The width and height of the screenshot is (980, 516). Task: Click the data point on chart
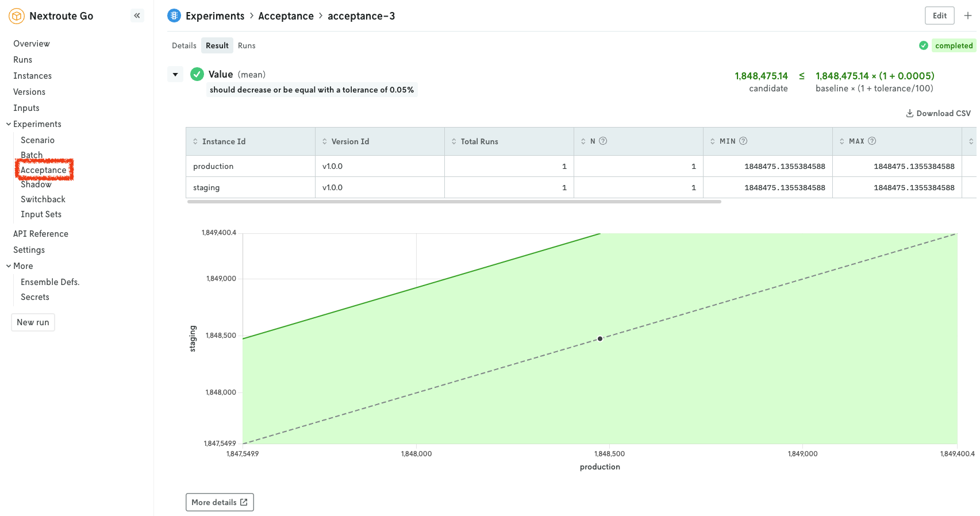click(600, 338)
